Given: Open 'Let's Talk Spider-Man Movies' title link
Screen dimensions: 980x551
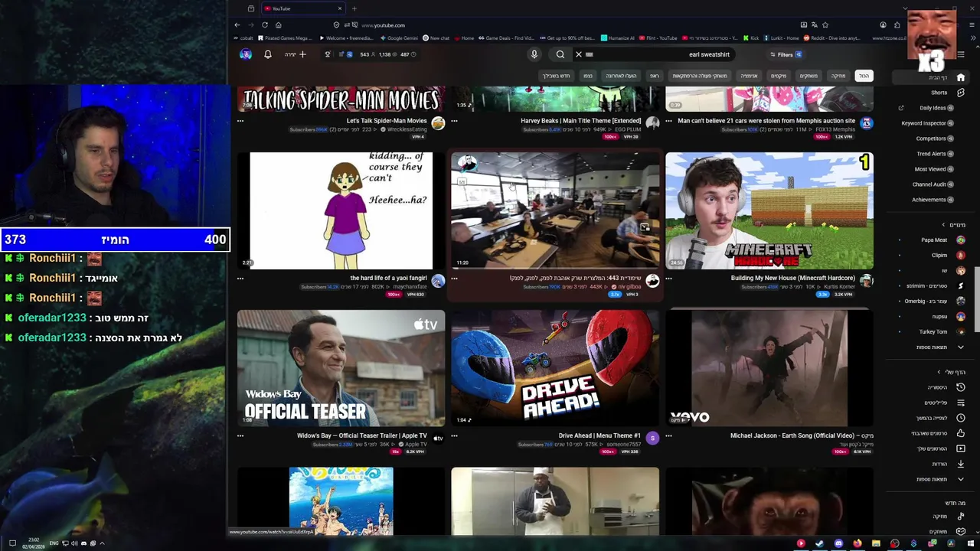Looking at the screenshot, I should [x=387, y=121].
